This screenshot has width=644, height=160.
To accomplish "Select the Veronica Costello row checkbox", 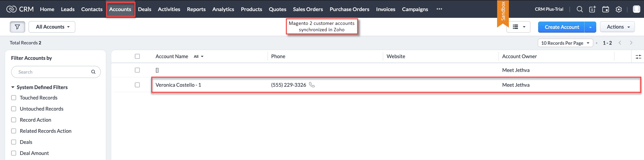I will (x=137, y=85).
